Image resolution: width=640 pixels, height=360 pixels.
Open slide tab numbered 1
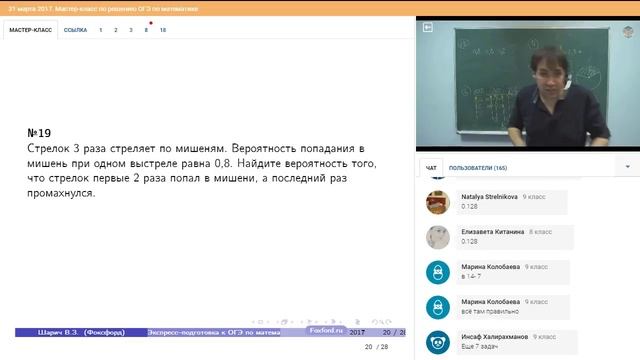[x=100, y=30]
